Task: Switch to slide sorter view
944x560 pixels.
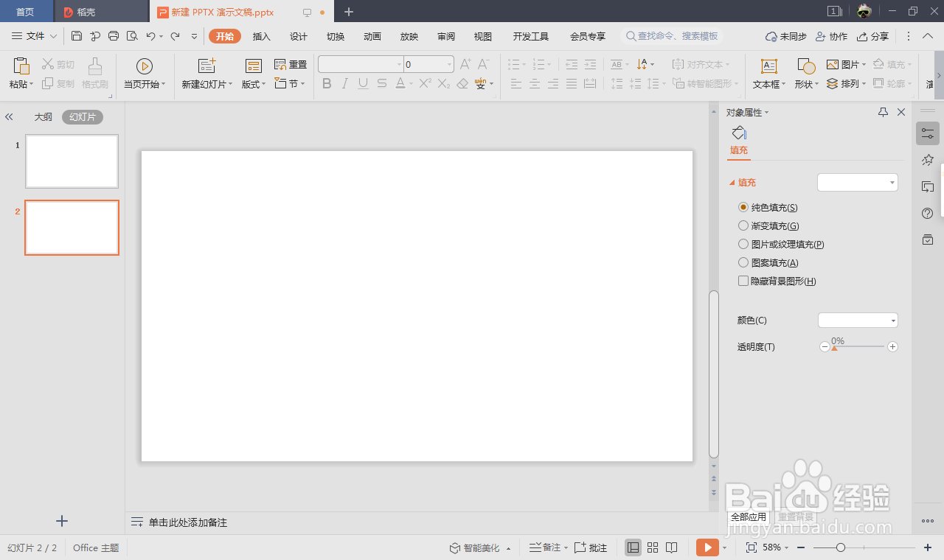Action: [x=653, y=547]
